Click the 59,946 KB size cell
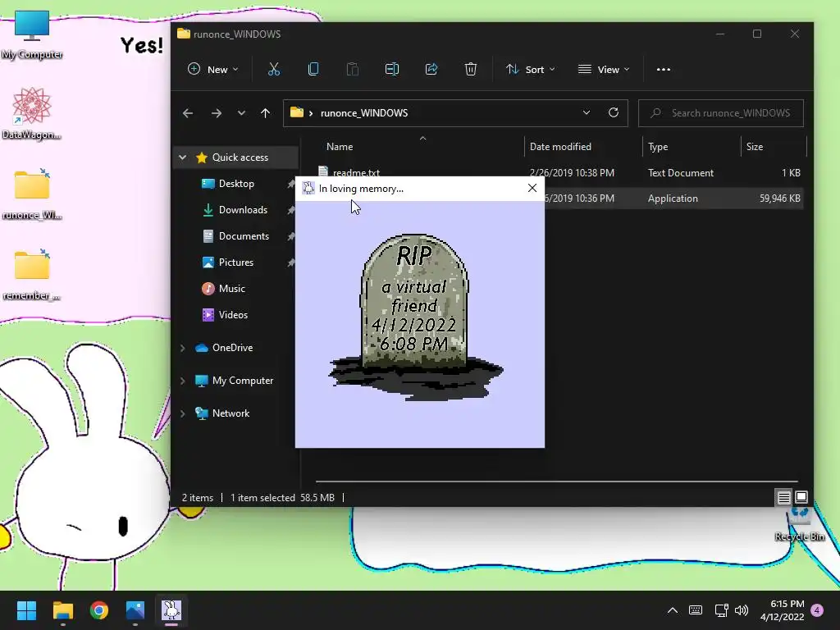The width and height of the screenshot is (840, 630). pyautogui.click(x=779, y=199)
